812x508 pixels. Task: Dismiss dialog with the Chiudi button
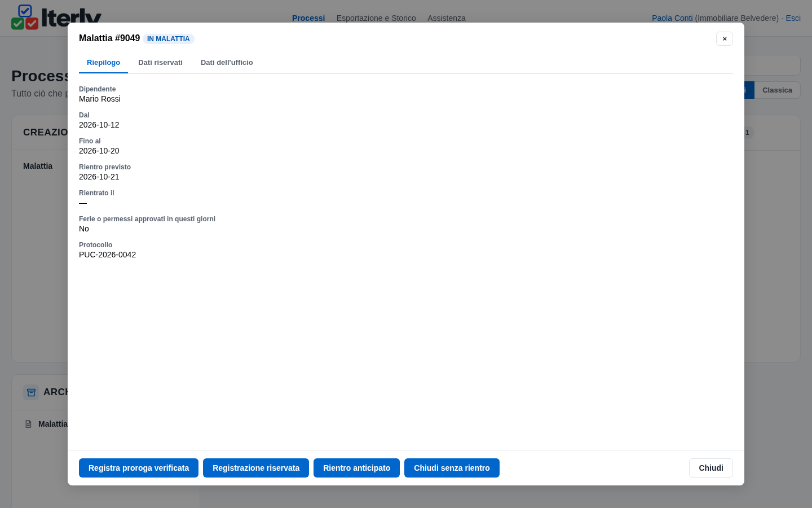point(711,468)
